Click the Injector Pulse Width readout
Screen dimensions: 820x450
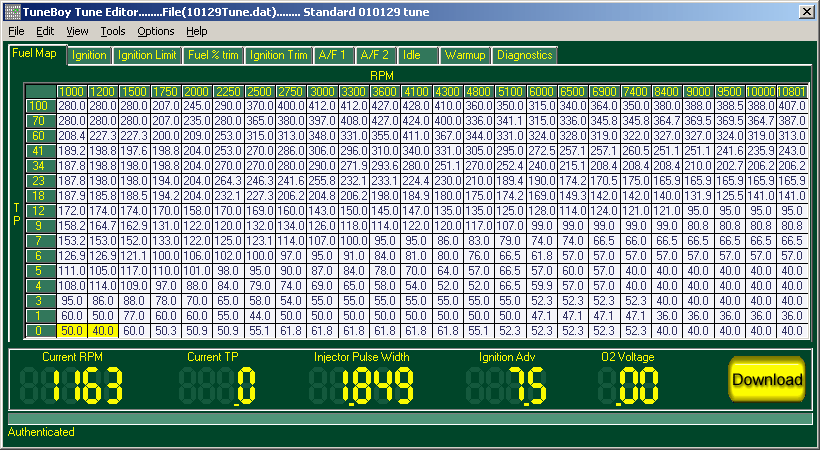coord(362,386)
